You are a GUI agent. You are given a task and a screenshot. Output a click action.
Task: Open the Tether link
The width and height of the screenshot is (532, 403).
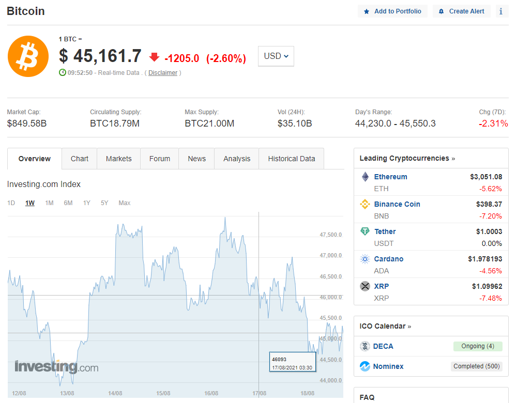click(385, 231)
